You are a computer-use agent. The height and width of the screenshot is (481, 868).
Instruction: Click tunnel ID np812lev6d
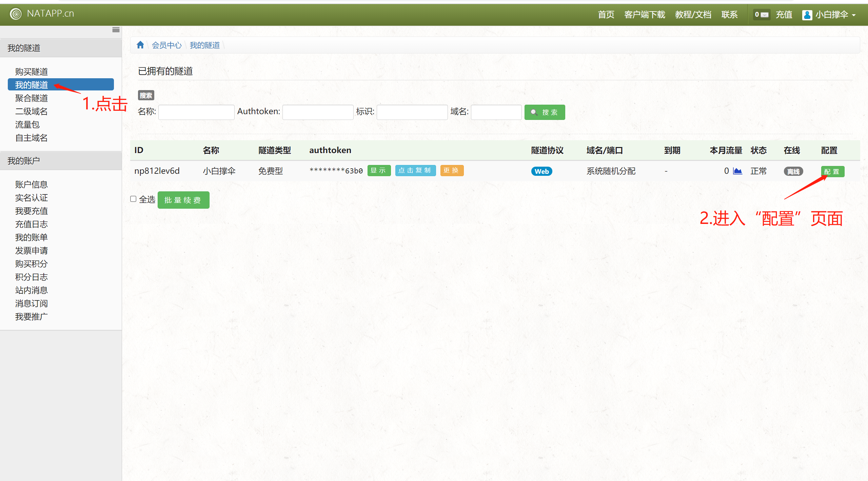pyautogui.click(x=157, y=171)
